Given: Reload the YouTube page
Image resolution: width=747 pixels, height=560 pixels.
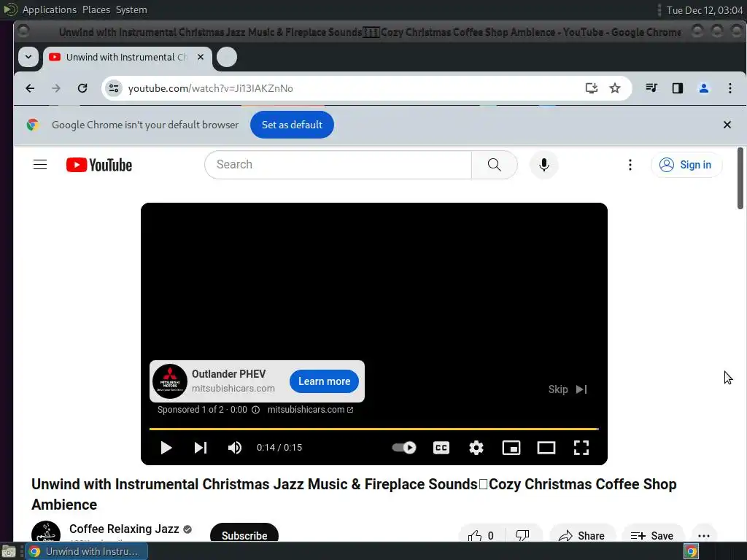Looking at the screenshot, I should 82,88.
